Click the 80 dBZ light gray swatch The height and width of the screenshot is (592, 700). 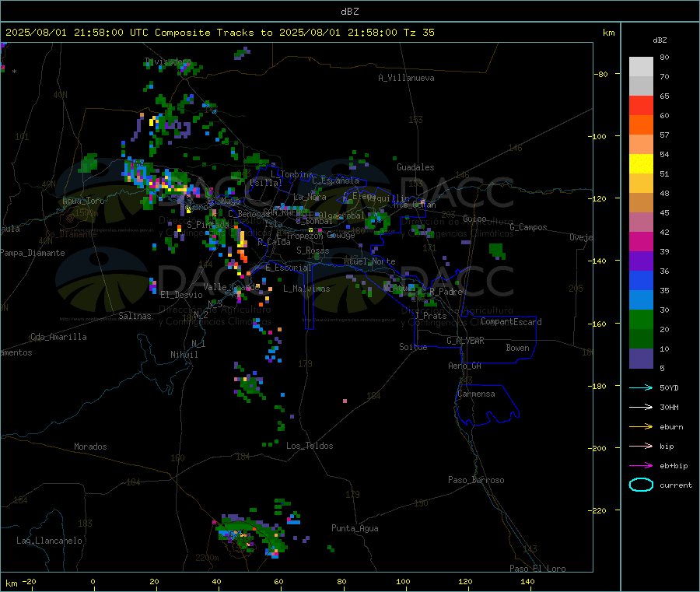click(x=641, y=67)
